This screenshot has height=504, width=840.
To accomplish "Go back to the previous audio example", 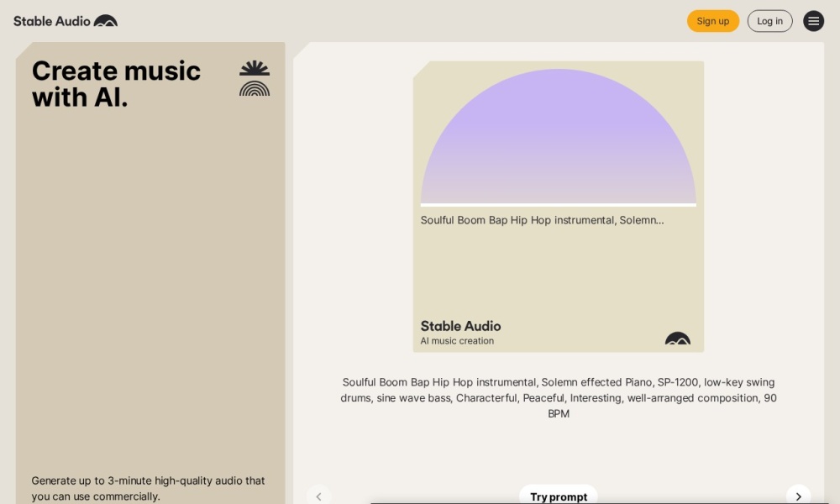I will pyautogui.click(x=319, y=496).
